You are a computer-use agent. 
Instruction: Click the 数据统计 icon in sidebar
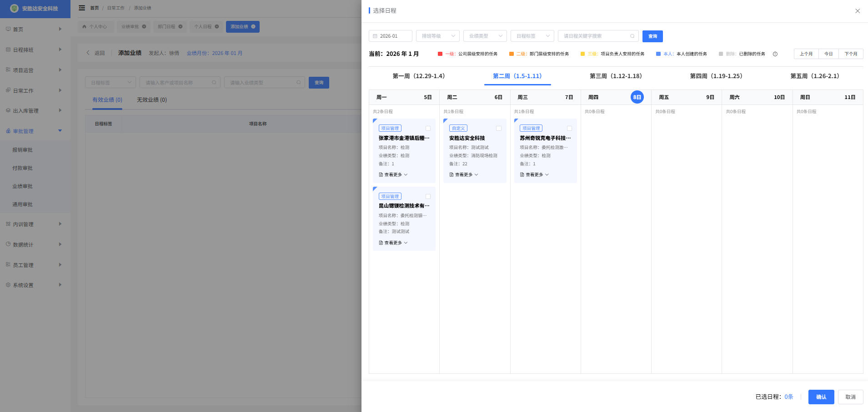tap(8, 244)
